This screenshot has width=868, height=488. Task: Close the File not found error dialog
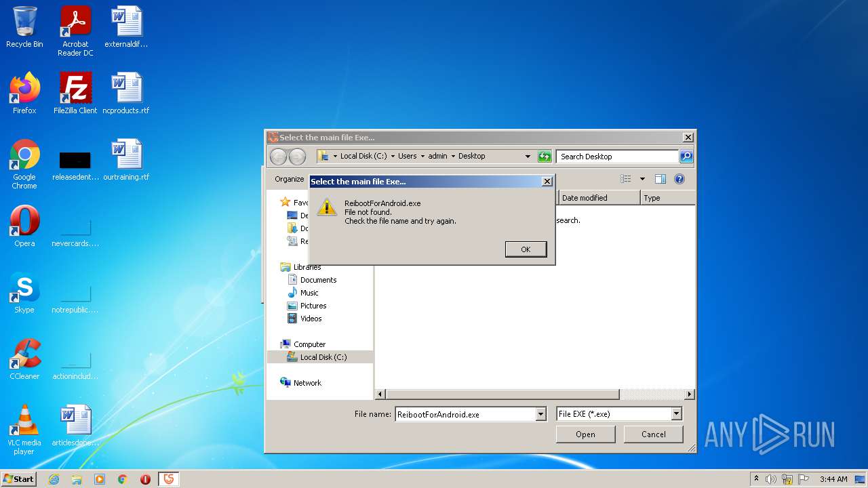[547, 182]
